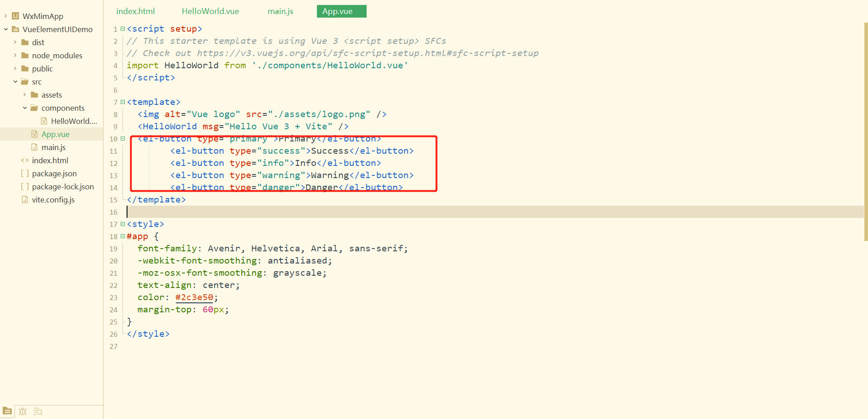Click the open src folder icon

[x=25, y=81]
